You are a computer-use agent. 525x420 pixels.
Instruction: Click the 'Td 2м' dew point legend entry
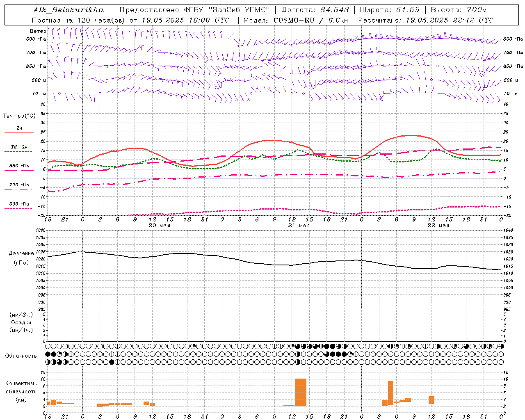click(x=19, y=147)
